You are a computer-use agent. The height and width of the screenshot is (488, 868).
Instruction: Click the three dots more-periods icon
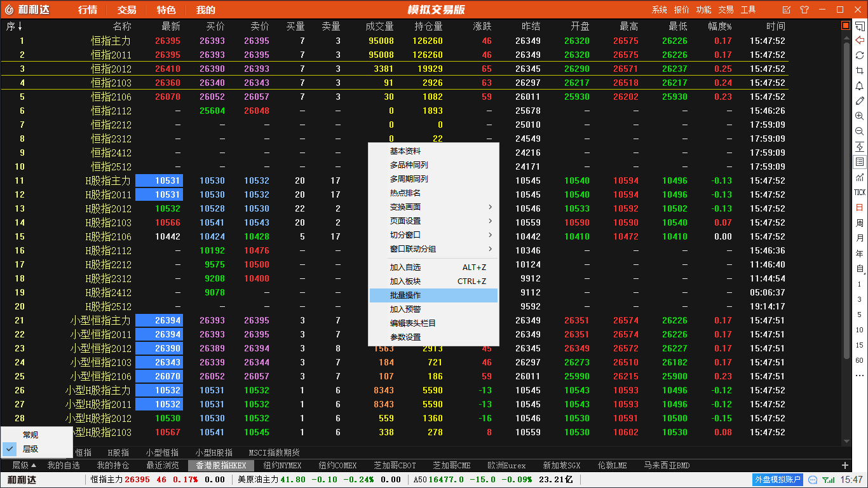pyautogui.click(x=860, y=376)
